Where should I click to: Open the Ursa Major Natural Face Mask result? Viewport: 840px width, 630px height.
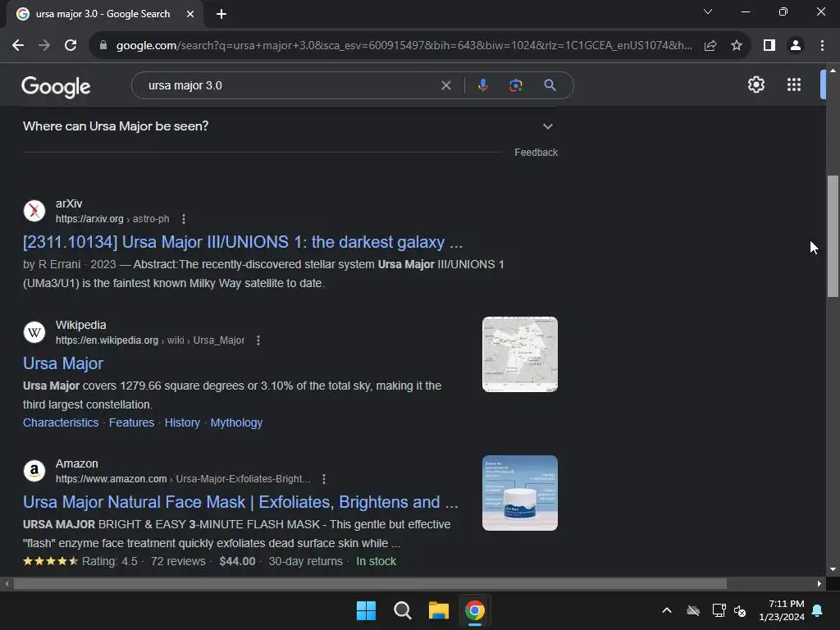point(240,503)
